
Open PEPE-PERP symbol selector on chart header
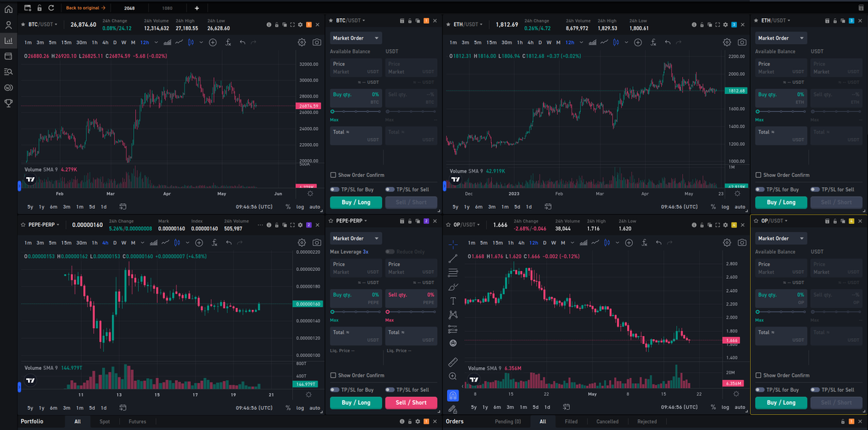tap(45, 225)
